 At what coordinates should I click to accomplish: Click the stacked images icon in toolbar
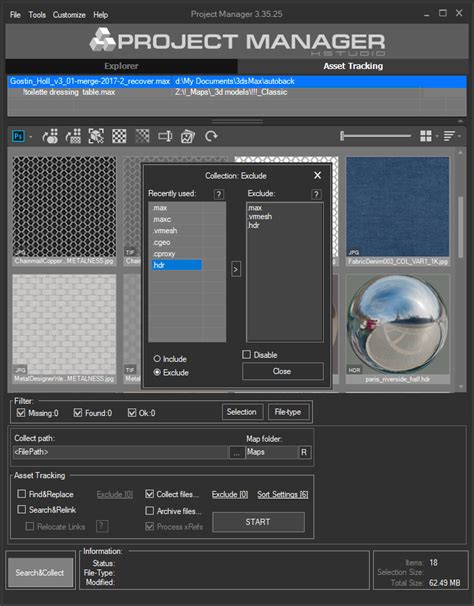(x=188, y=136)
